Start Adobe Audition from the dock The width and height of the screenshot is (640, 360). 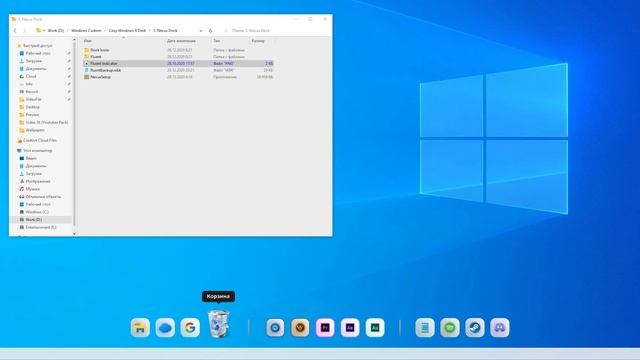375,328
